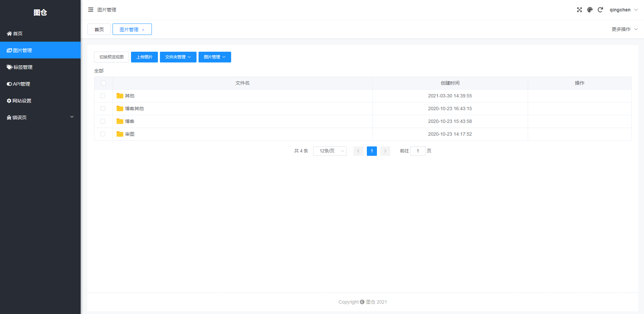Open the qingchen user menu
Screen dimensions: 644x314
[x=624, y=10]
